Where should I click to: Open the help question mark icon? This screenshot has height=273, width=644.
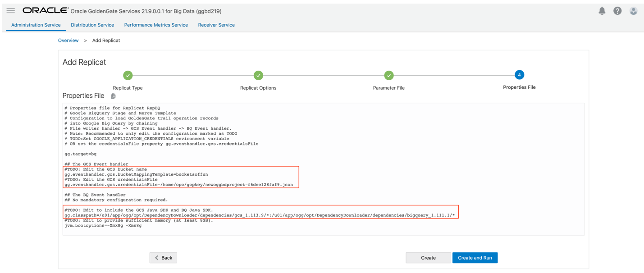[x=617, y=11]
